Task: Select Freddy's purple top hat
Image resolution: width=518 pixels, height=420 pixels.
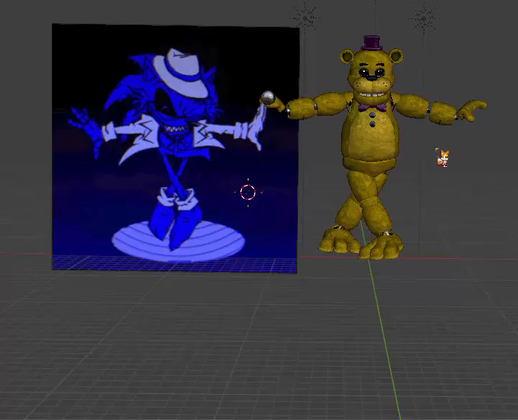Action: 372,42
